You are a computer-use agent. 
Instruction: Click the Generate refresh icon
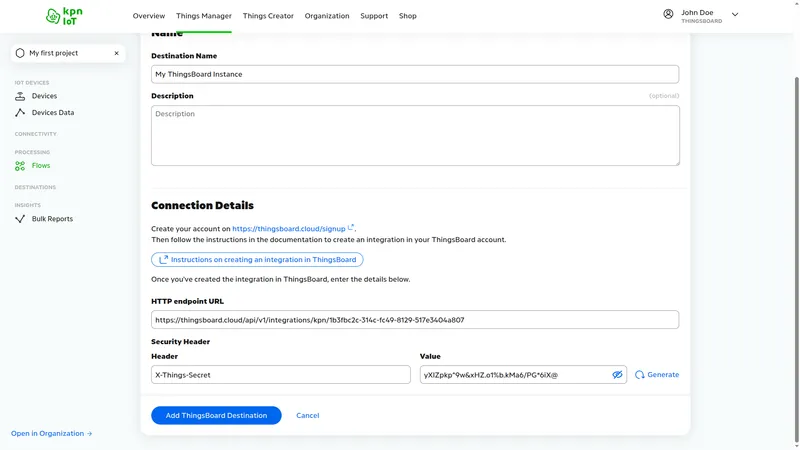[x=639, y=375]
